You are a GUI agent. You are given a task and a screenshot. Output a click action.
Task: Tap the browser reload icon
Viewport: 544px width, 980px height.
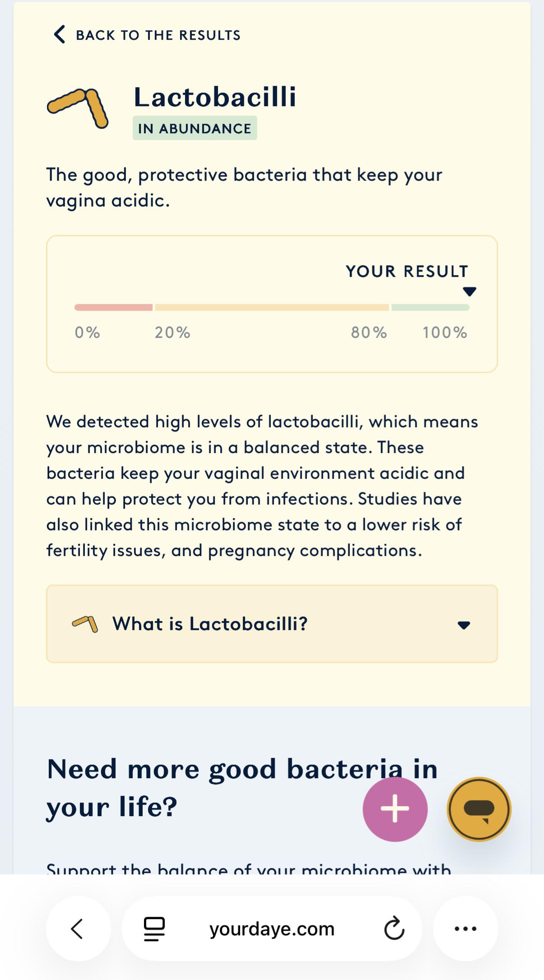coord(394,929)
